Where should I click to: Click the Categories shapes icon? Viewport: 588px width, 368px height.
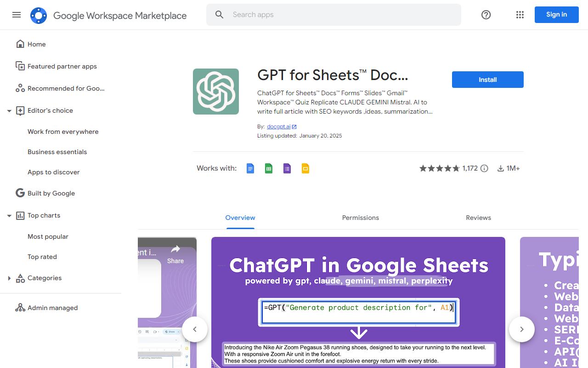click(x=20, y=278)
